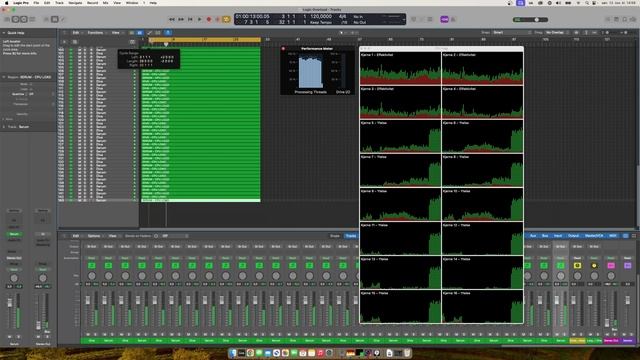Click the red Record button
Viewport: 640px width, 360px height.
tap(209, 19)
